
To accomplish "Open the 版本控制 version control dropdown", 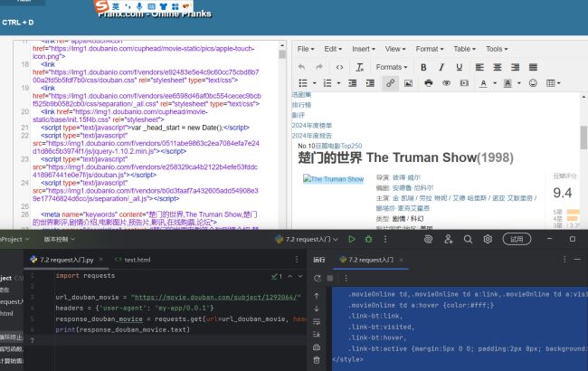I will [x=59, y=239].
